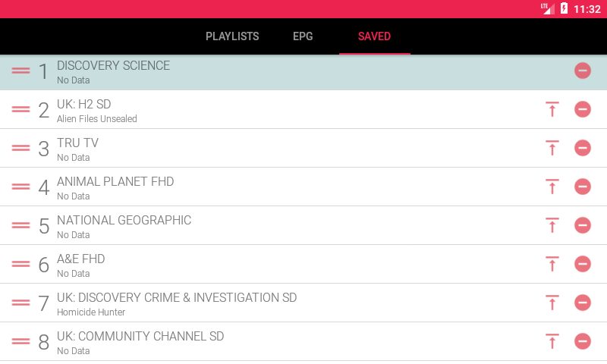This screenshot has height=364, width=607.
Task: Select UK: DISCOVERY CRIME & INVESTIGATION SD title
Action: pos(177,298)
